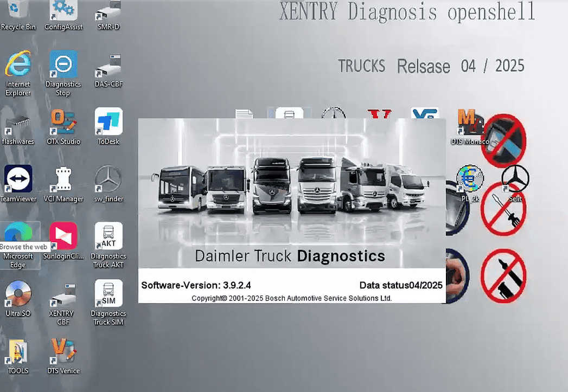Open DAS-CBF

tap(107, 65)
